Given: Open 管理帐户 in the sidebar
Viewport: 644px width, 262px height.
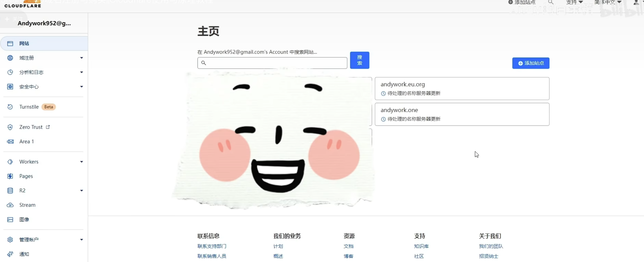Looking at the screenshot, I should click(x=29, y=240).
